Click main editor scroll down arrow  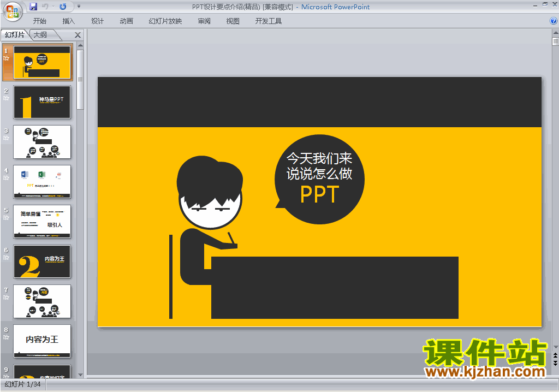point(555,347)
